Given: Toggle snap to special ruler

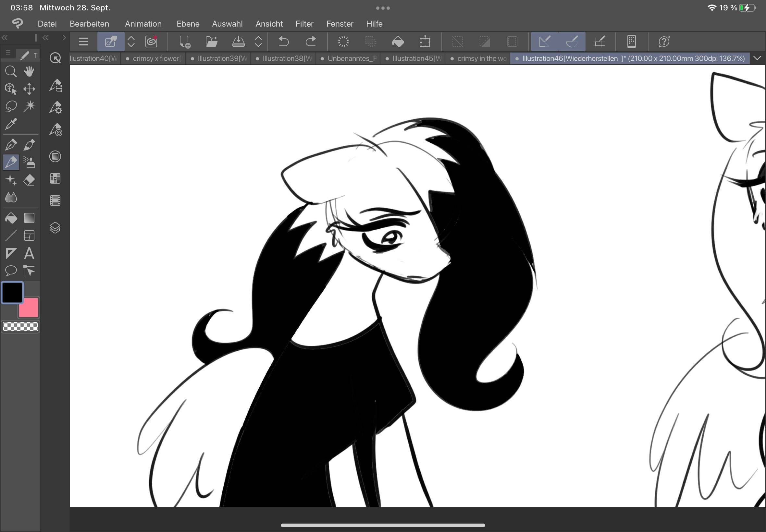Looking at the screenshot, I should (x=572, y=42).
